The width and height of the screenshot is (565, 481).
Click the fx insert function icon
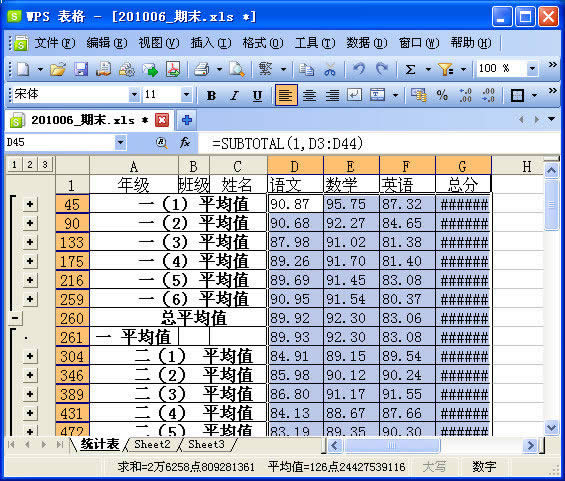(185, 143)
